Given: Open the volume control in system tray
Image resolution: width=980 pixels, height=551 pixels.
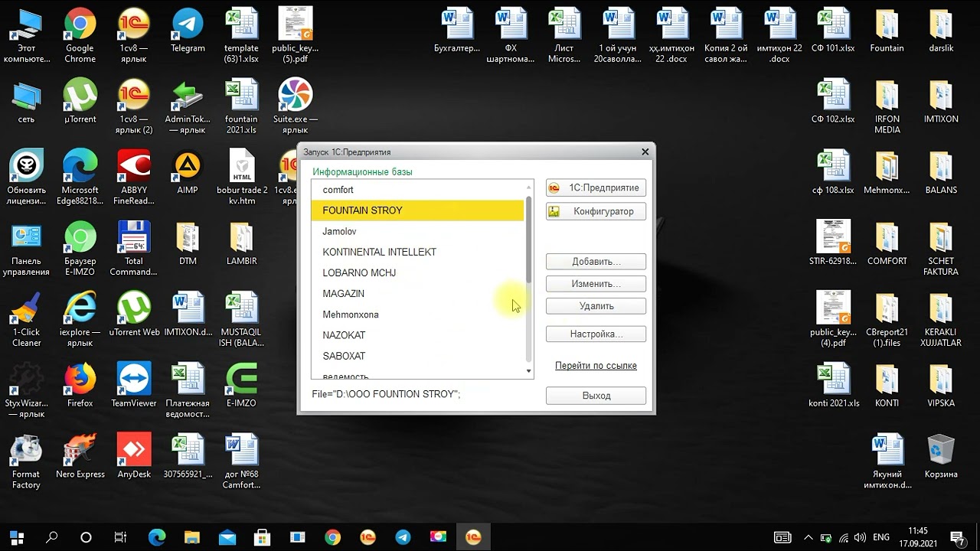Looking at the screenshot, I should pyautogui.click(x=859, y=537).
